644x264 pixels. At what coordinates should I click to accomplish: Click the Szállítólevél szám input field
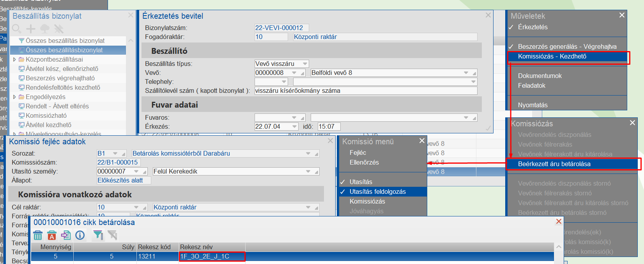tap(366, 90)
